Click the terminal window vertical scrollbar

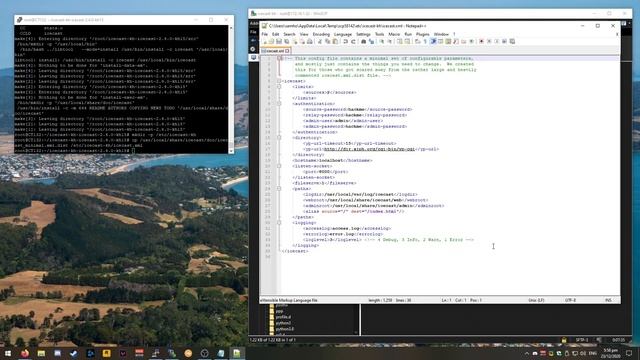(231, 89)
